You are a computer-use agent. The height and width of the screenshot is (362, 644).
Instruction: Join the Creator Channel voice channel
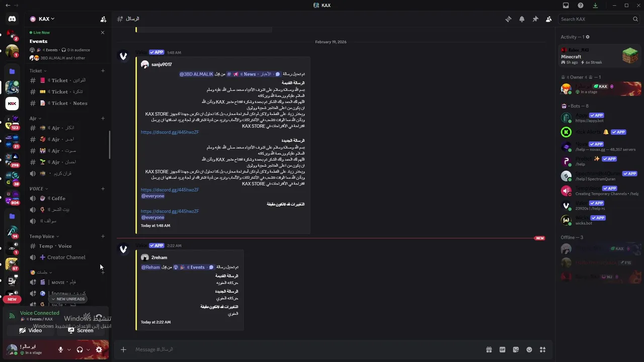tap(67, 257)
